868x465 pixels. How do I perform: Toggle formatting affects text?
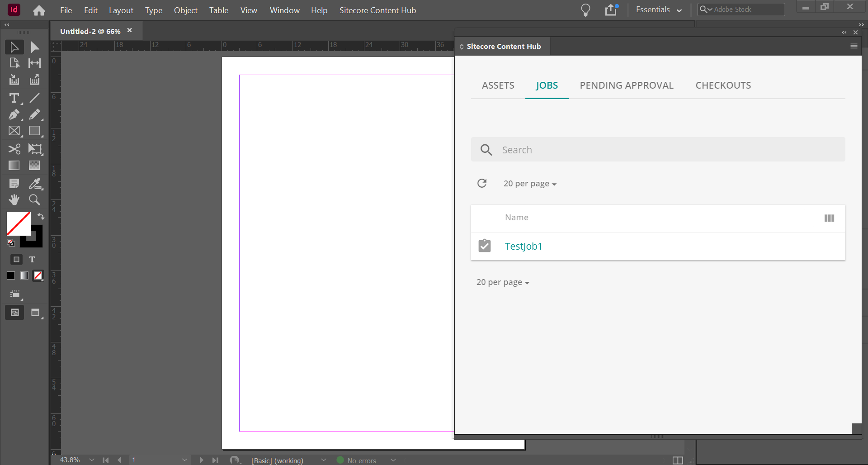tap(32, 260)
